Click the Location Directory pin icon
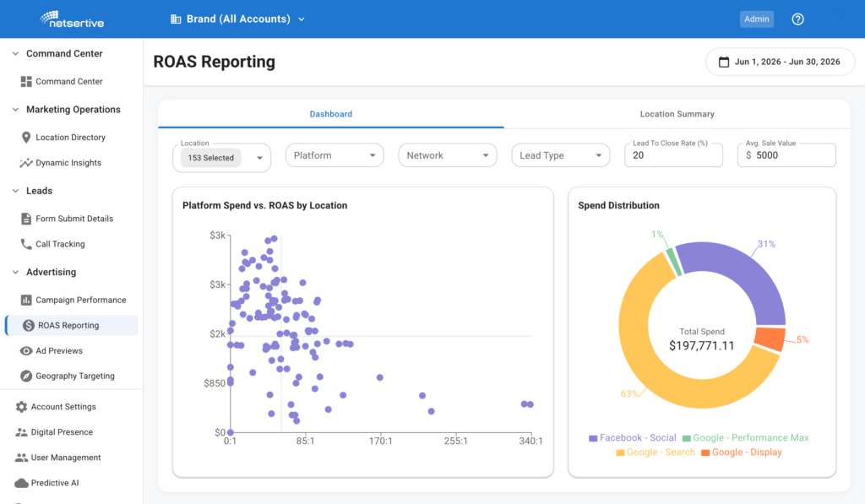Image resolution: width=865 pixels, height=504 pixels. coord(26,138)
